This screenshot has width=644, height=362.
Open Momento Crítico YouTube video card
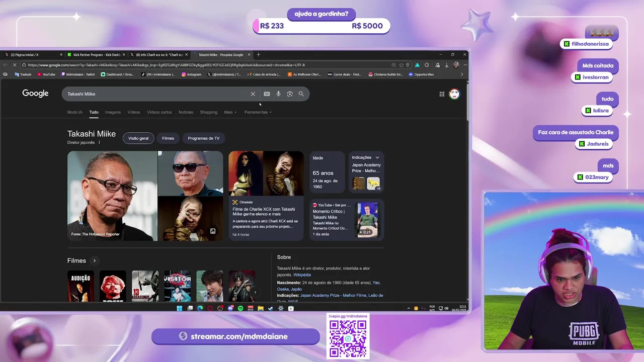coord(346,220)
